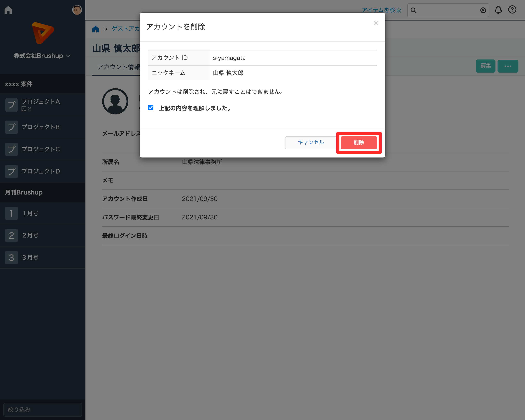The width and height of the screenshot is (525, 420).
Task: Clear search with the circled x icon
Action: pyautogui.click(x=483, y=10)
